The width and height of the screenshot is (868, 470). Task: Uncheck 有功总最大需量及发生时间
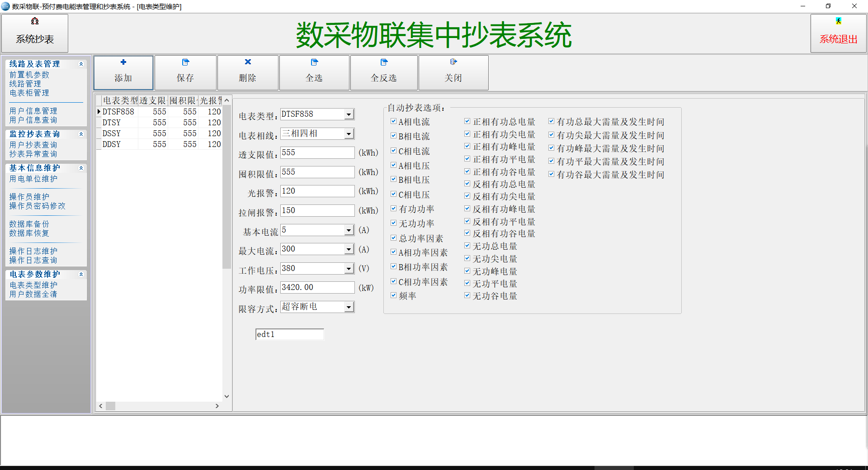pyautogui.click(x=551, y=121)
